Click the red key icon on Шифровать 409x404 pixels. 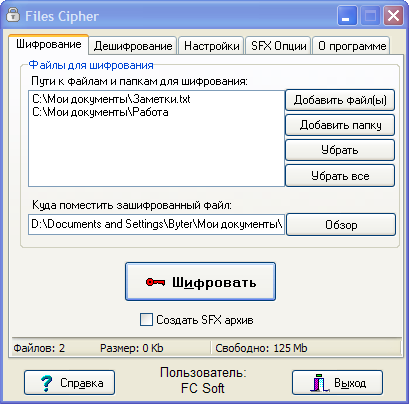(155, 282)
